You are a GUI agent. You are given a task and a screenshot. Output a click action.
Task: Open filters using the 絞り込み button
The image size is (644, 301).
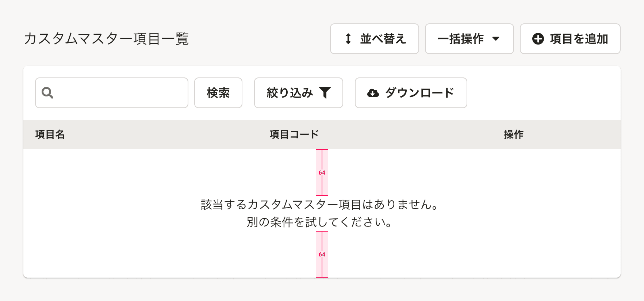click(299, 93)
